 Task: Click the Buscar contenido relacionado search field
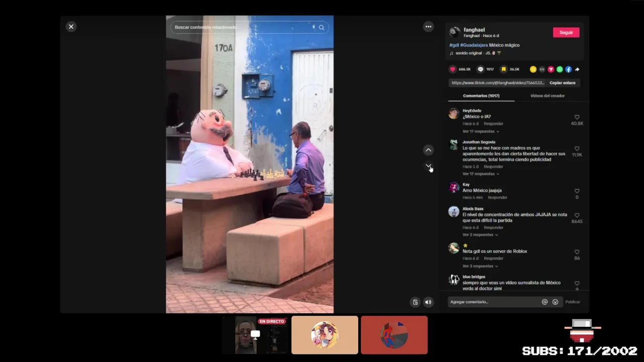click(250, 27)
